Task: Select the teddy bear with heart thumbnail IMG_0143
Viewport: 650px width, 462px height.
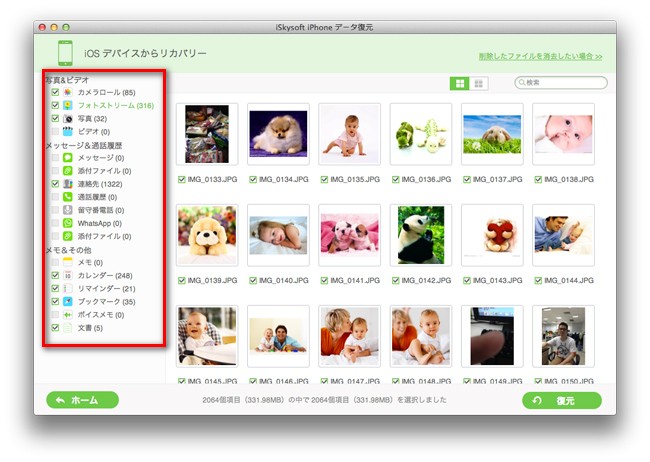Action: pyautogui.click(x=492, y=235)
